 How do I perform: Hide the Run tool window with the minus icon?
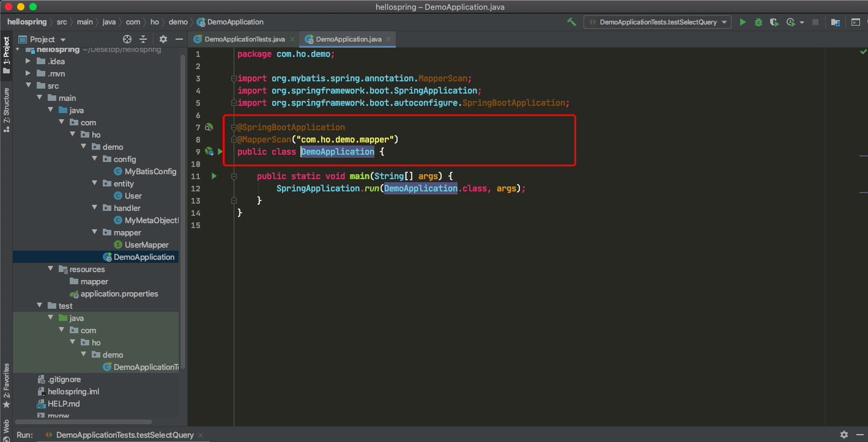point(859,435)
